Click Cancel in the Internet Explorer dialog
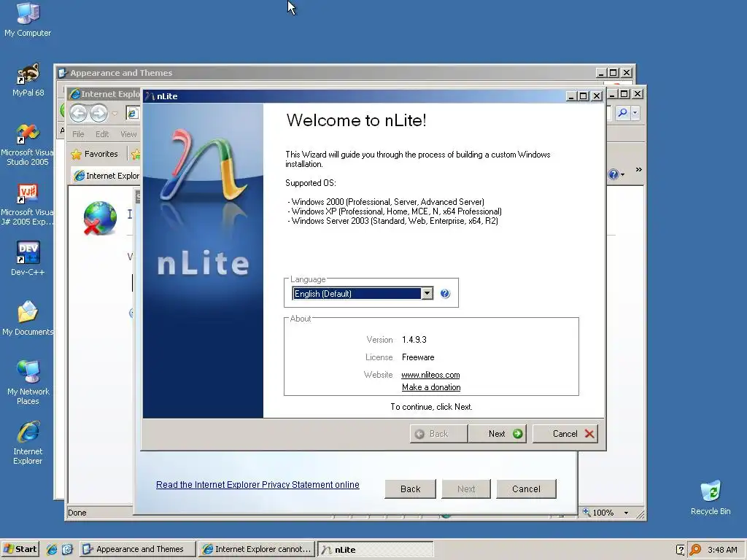The width and height of the screenshot is (747, 560). coord(526,489)
